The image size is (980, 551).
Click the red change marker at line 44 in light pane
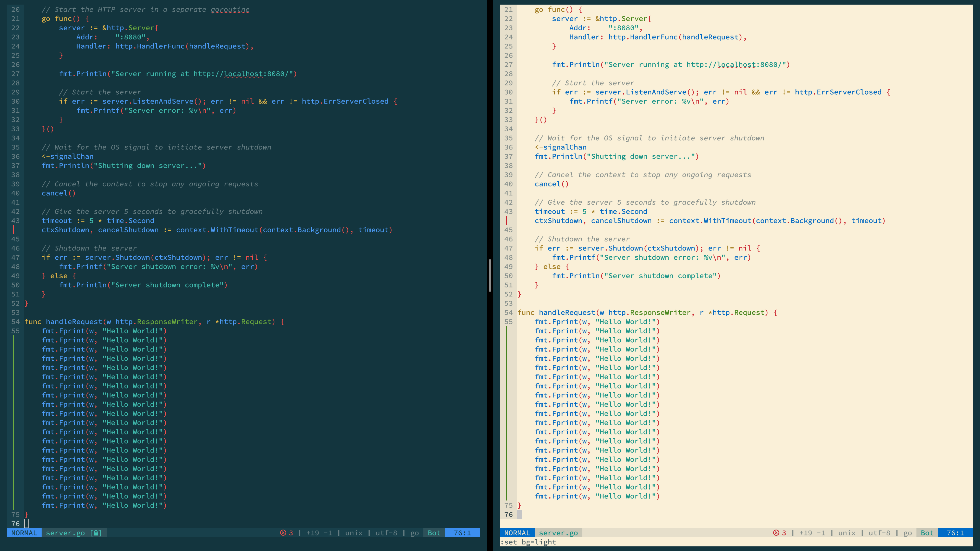point(506,221)
